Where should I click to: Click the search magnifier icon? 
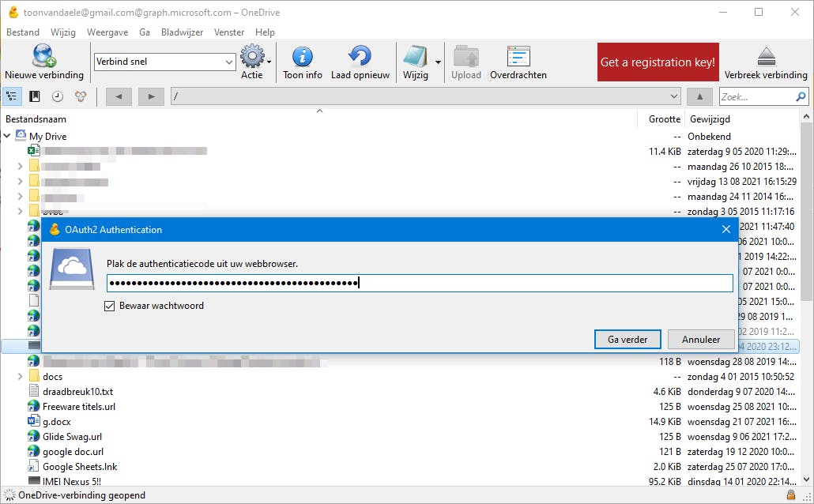[801, 96]
